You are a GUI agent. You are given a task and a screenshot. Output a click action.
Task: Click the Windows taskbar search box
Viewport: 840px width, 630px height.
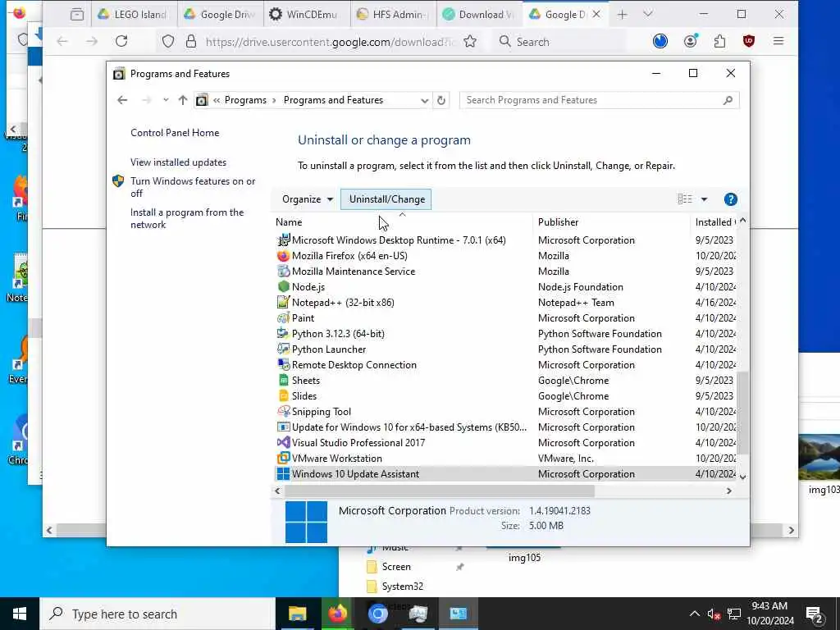point(157,614)
